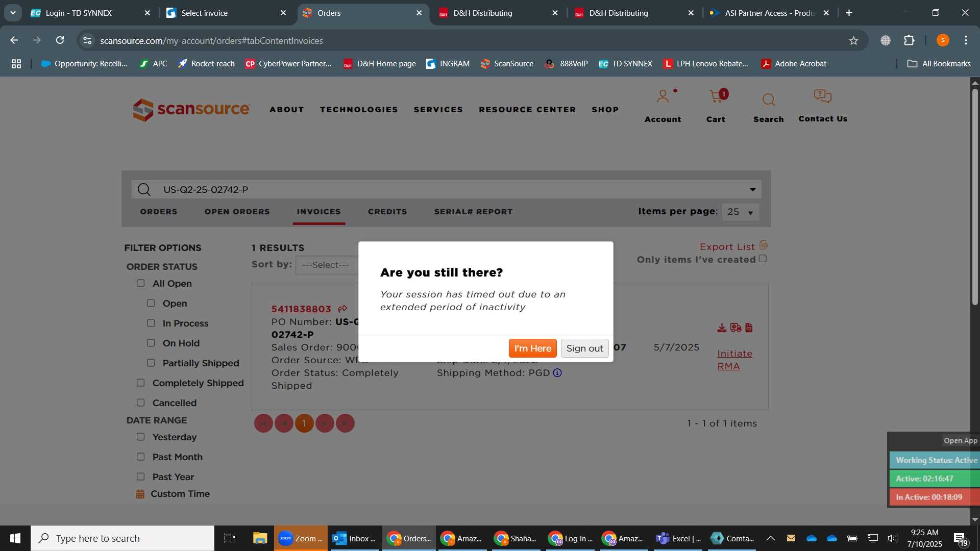Open the INGRAM bookmark
The image size is (980, 551).
pyautogui.click(x=448, y=64)
